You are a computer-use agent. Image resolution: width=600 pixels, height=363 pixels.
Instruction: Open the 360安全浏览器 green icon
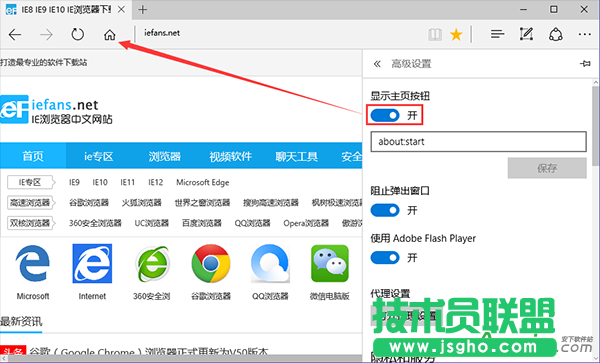tap(152, 264)
